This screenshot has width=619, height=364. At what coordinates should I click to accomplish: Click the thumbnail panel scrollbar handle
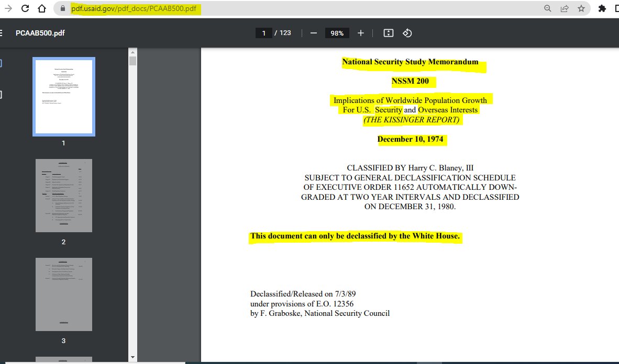[132, 61]
